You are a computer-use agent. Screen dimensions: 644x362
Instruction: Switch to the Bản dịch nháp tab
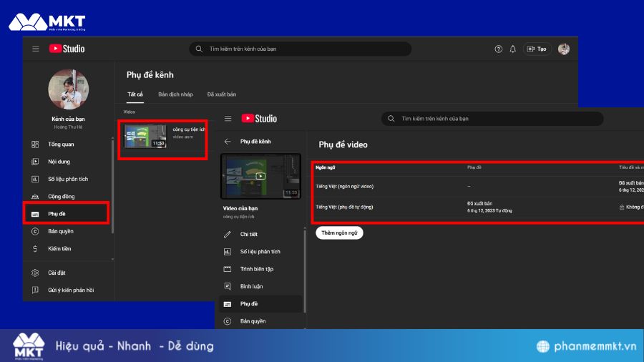click(x=175, y=94)
